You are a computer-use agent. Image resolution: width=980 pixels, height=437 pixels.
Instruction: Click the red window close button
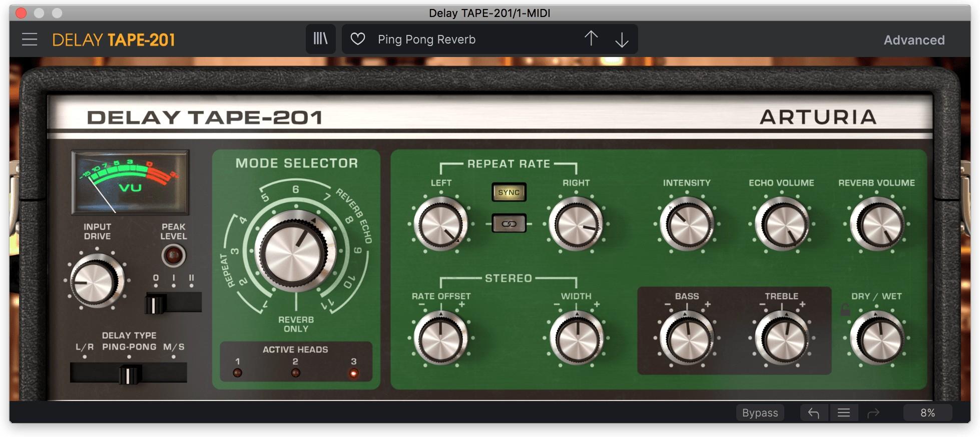[21, 13]
